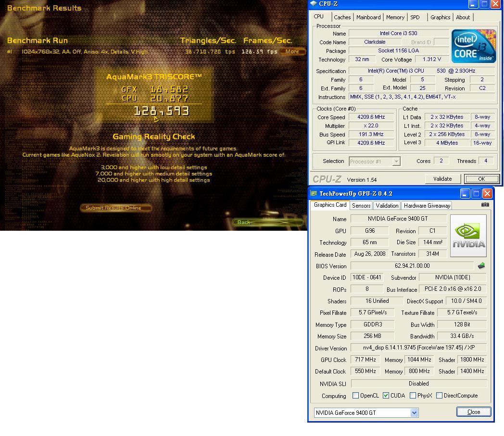
Task: Click the GPU name field NVIDIA GeForce 9400 GT
Action: (398, 219)
